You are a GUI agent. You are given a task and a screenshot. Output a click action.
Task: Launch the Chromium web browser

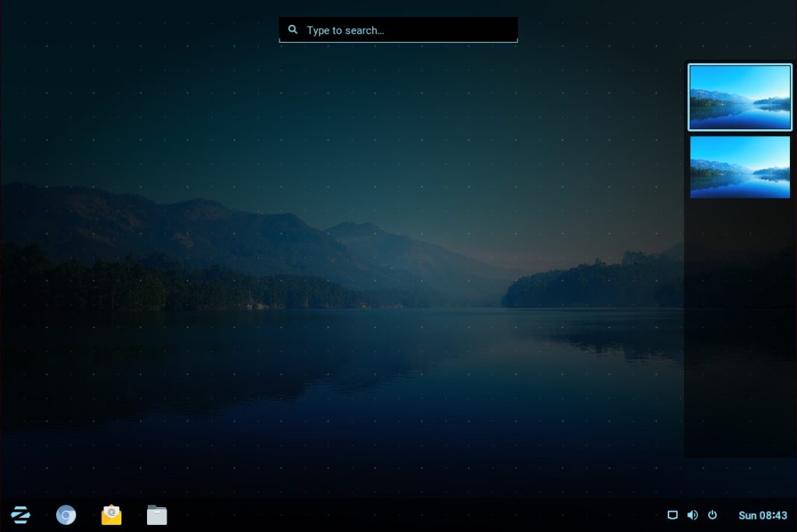click(66, 515)
